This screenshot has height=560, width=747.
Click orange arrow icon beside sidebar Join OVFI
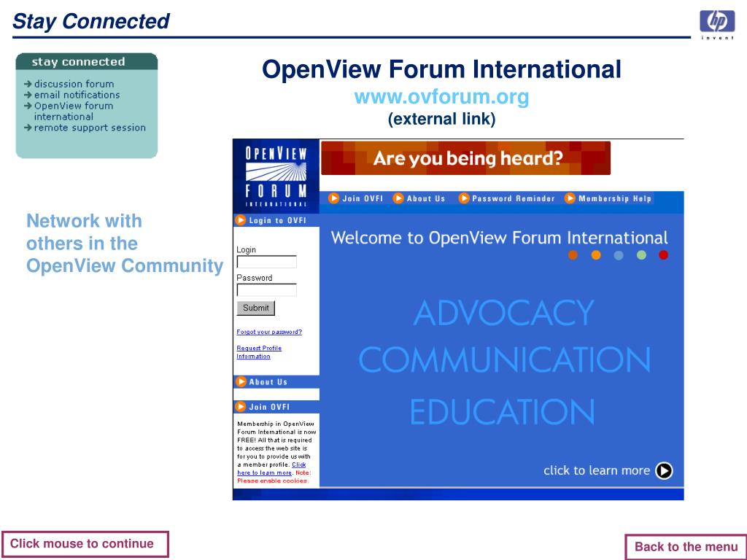point(241,406)
